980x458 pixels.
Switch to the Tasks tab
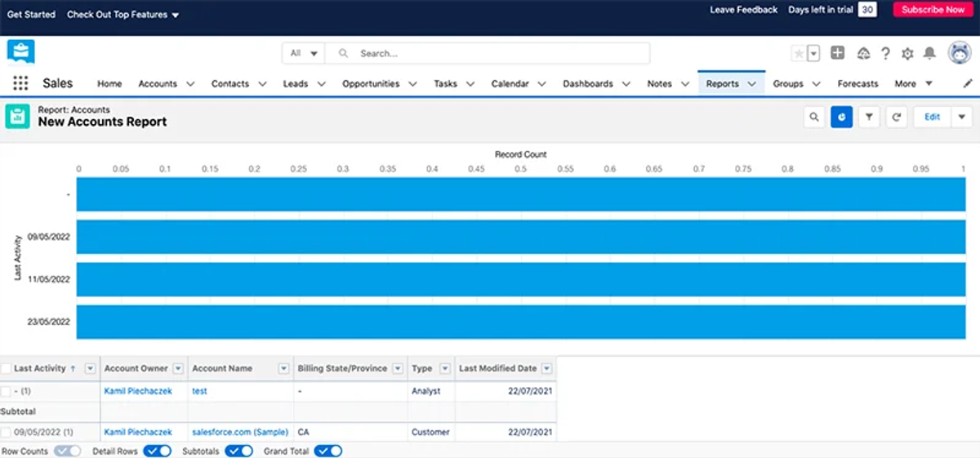pos(445,83)
